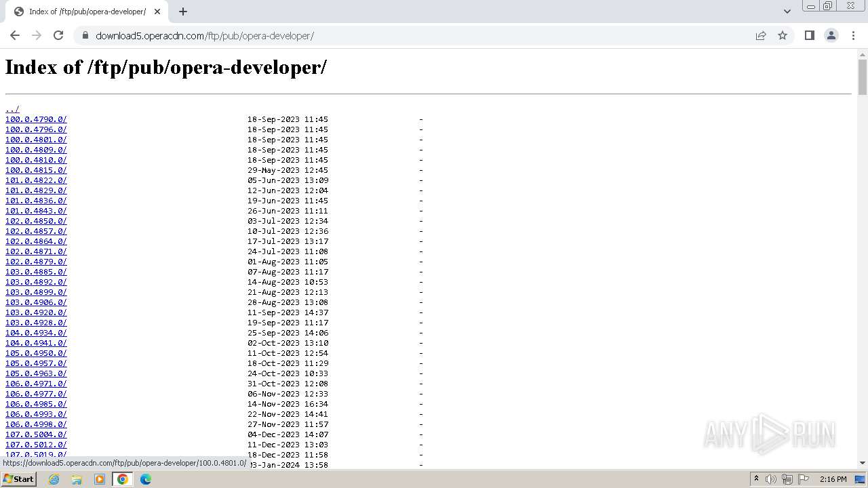The height and width of the screenshot is (488, 868).
Task: Open File Explorer folder taskbar icon
Action: 77,479
